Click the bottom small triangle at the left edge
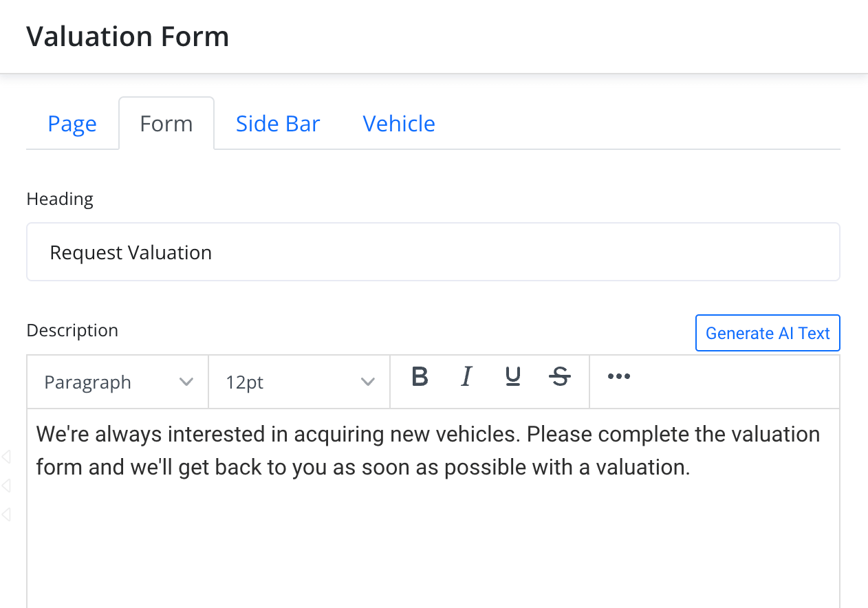The image size is (868, 608). click(6, 514)
